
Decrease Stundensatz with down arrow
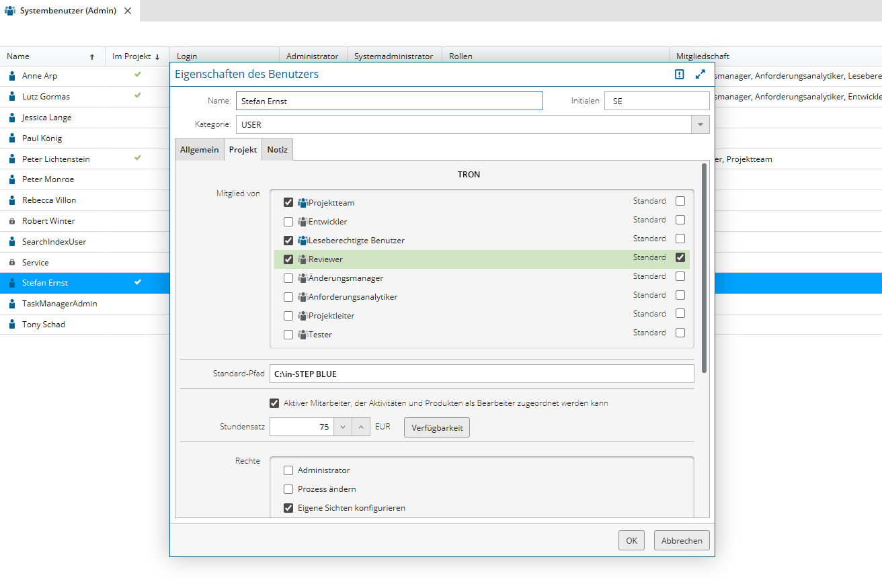click(x=343, y=427)
